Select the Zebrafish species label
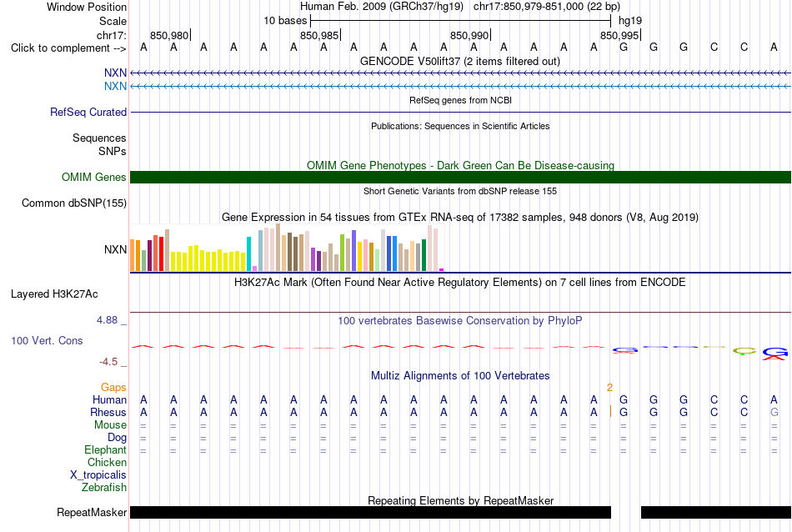792x532 pixels. click(x=104, y=488)
